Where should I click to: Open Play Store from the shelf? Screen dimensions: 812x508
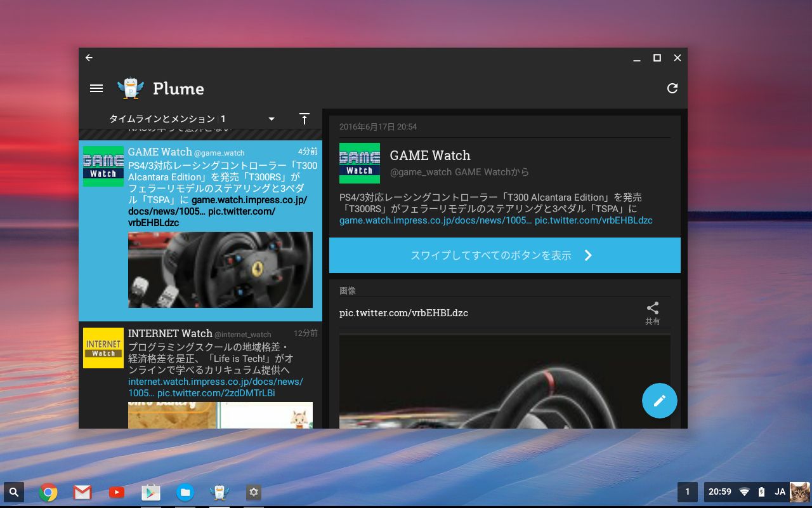(151, 492)
